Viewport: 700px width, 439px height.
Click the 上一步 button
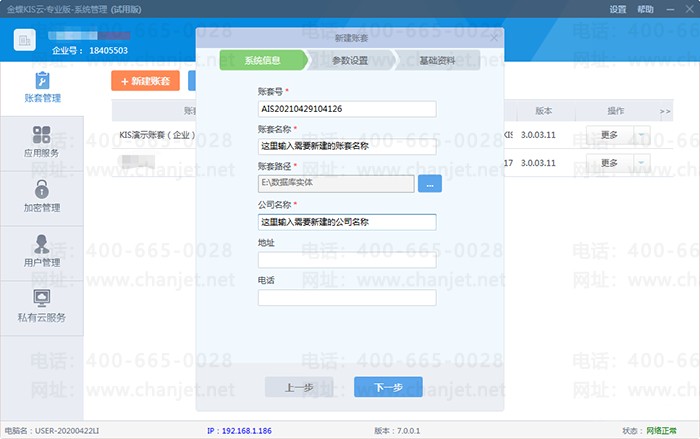[x=299, y=387]
